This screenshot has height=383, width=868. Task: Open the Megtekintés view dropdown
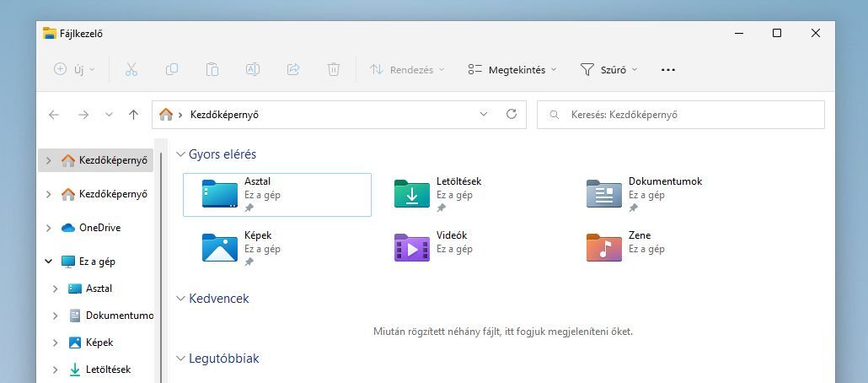coord(512,70)
